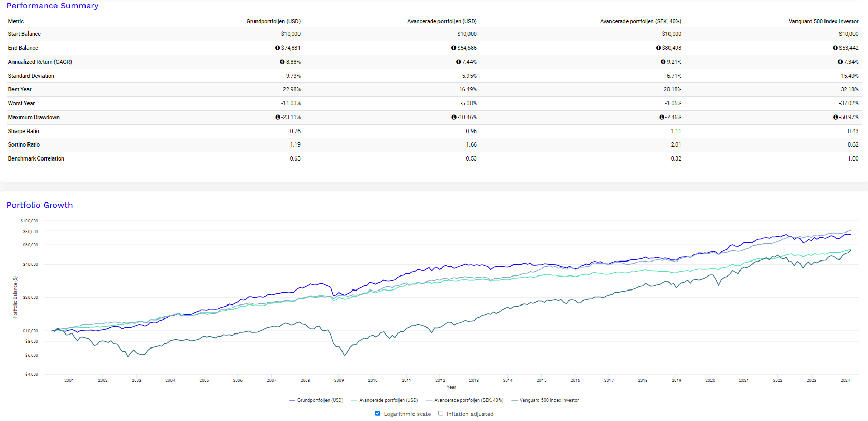Viewport: 868px width, 421px height.
Task: Click the highlighted 1.11 Sharpe Ratio value
Action: pyautogui.click(x=676, y=131)
